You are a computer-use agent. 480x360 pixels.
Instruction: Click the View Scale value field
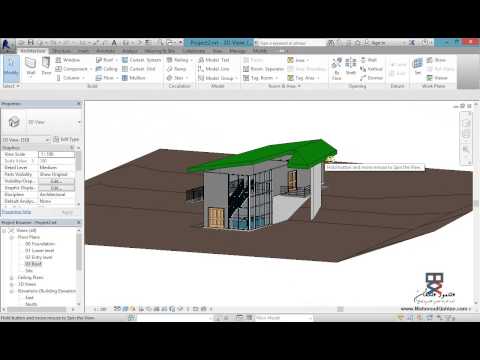[56, 154]
